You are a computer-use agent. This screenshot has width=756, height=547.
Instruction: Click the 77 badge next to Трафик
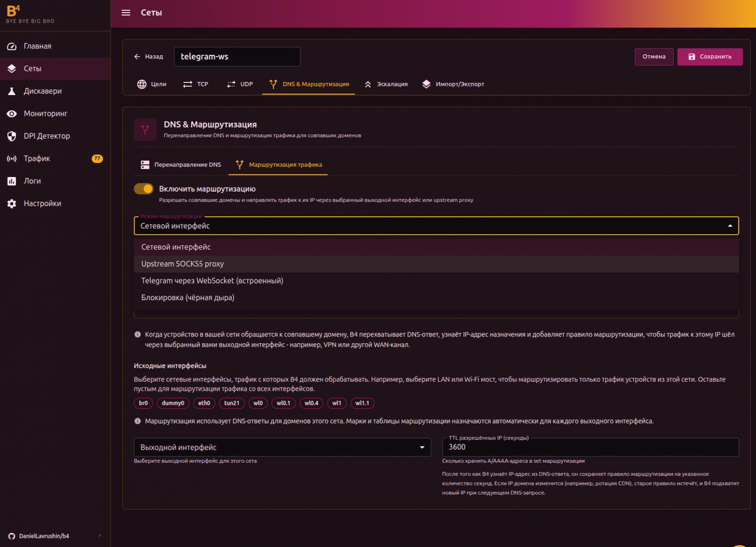click(97, 159)
